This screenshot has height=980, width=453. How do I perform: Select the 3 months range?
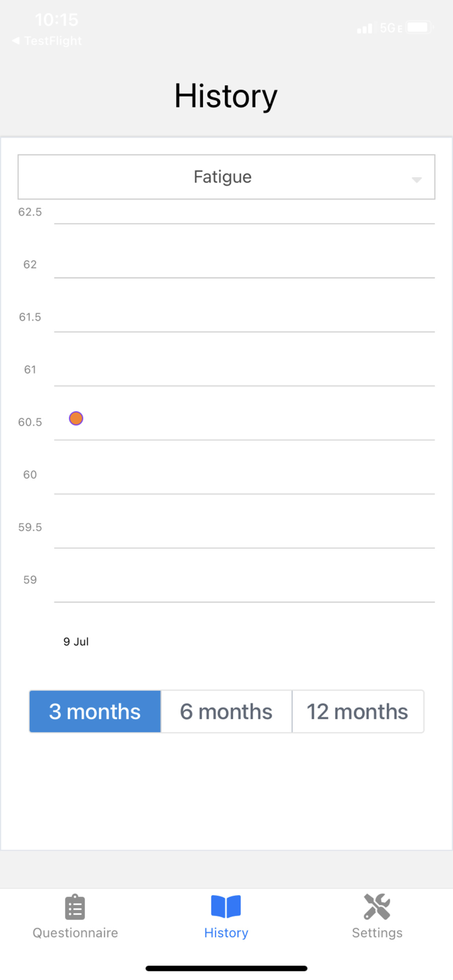95,711
